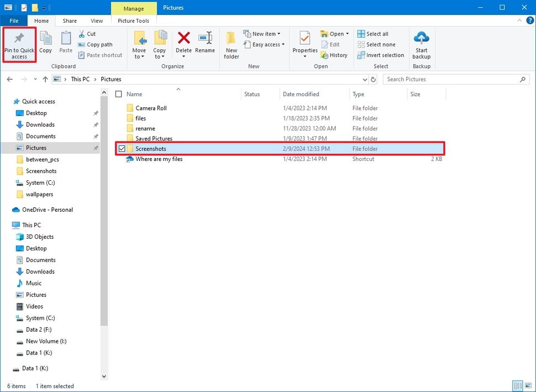Open the File menu
This screenshot has width=536, height=392.
click(x=13, y=20)
